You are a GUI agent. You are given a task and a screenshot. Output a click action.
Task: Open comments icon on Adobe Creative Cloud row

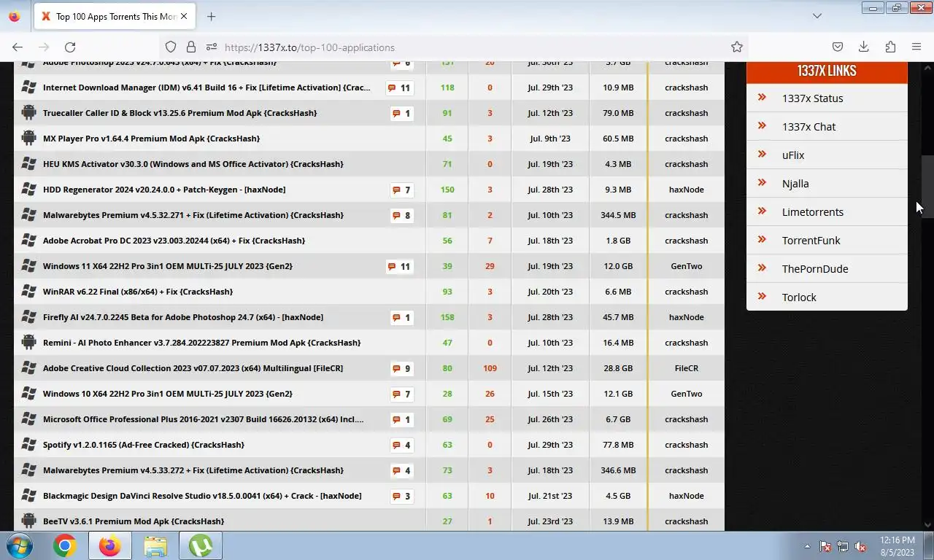pyautogui.click(x=402, y=368)
